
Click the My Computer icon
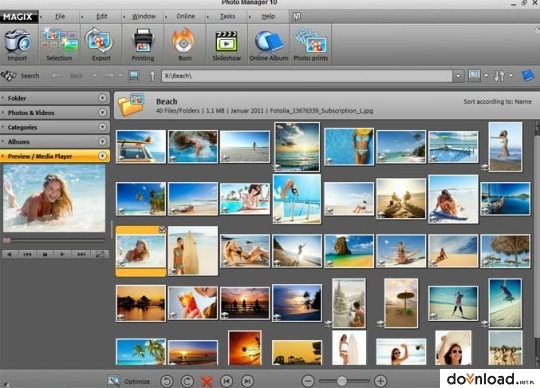coord(134,76)
